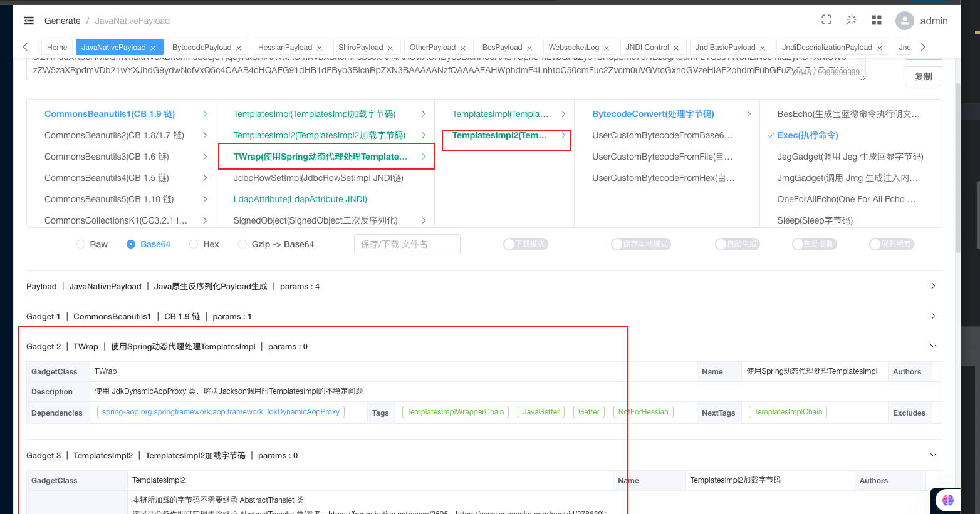Expand the Payload JavaNativePayload section
The image size is (980, 514).
point(933,286)
